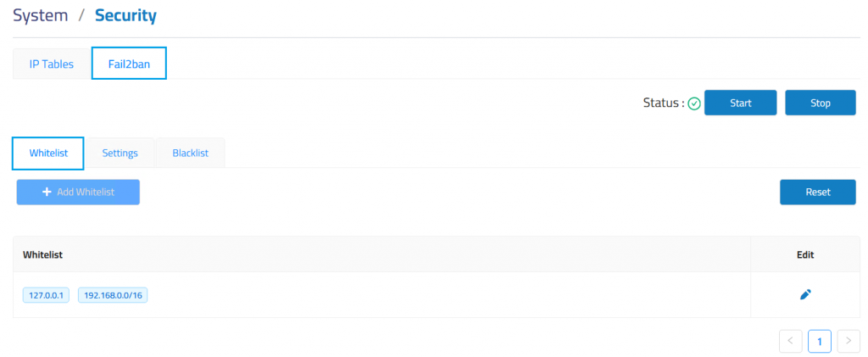Click the Security breadcrumb title

coord(125,15)
